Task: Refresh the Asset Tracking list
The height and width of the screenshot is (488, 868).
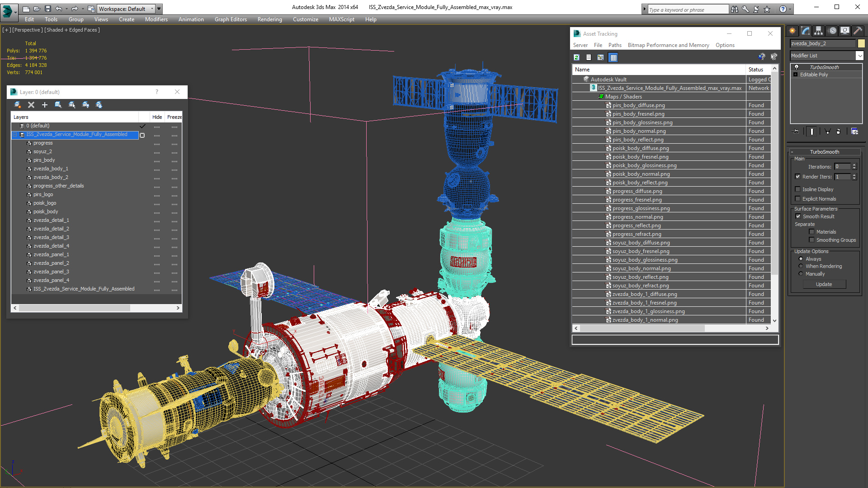Action: pos(576,57)
